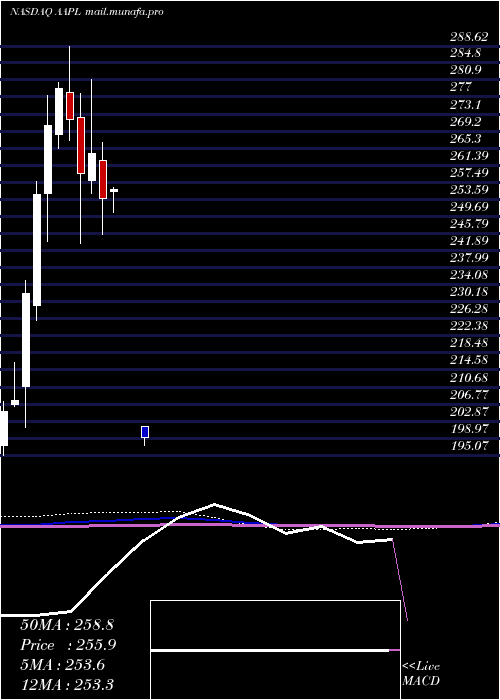This screenshot has width=500, height=700.
Task: Click the 280.9 price axis label
Action: (466, 70)
